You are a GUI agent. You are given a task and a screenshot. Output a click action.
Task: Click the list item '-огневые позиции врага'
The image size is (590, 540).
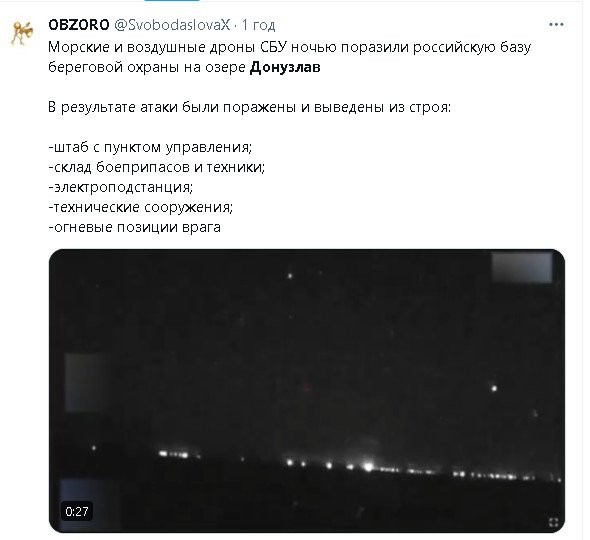point(134,227)
